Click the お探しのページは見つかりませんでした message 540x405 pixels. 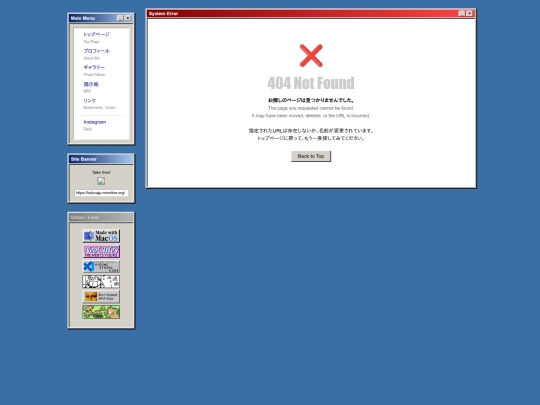311,100
